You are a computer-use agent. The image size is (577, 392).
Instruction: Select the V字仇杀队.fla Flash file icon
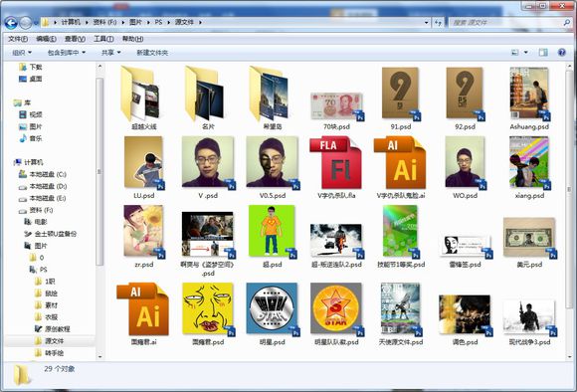click(x=335, y=162)
